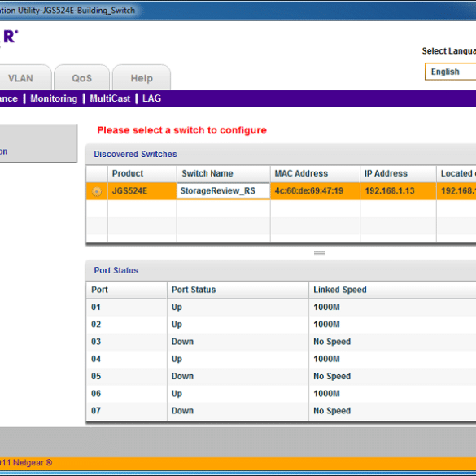Select the JGS524E switch radio button
Viewport: 476px width, 476px height.
pos(97,191)
